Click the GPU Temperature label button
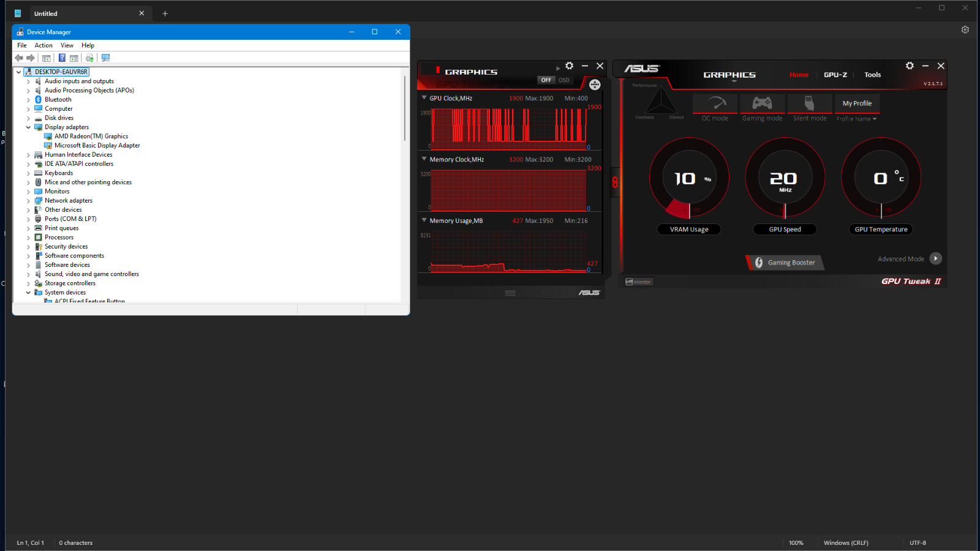980x551 pixels. (881, 230)
